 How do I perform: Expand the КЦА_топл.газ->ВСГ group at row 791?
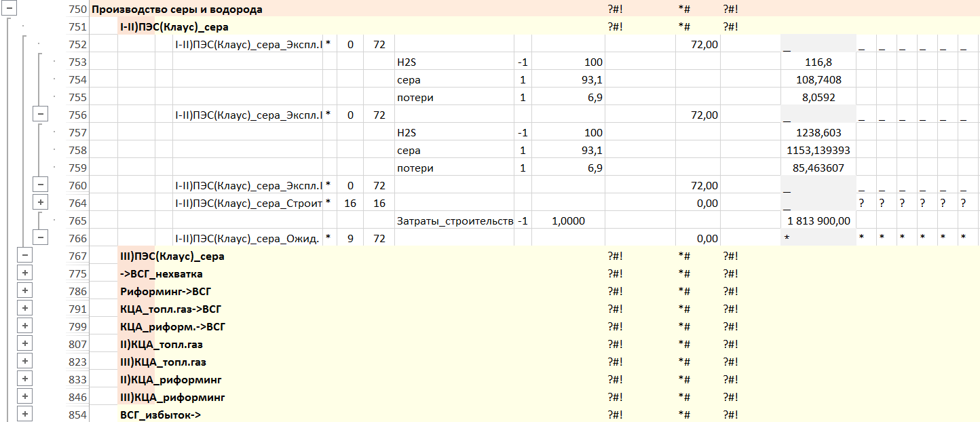tap(24, 309)
